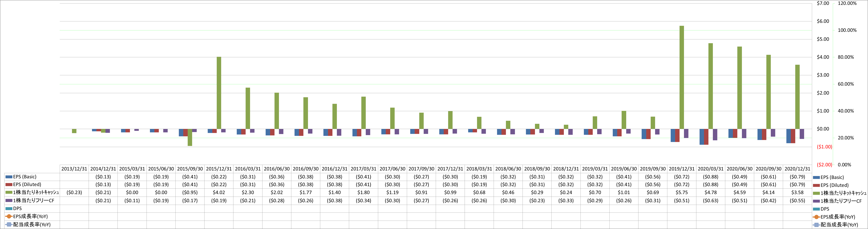Click EPS (Diluted) ($0.72) cell for 2019/12/31

[x=682, y=185]
